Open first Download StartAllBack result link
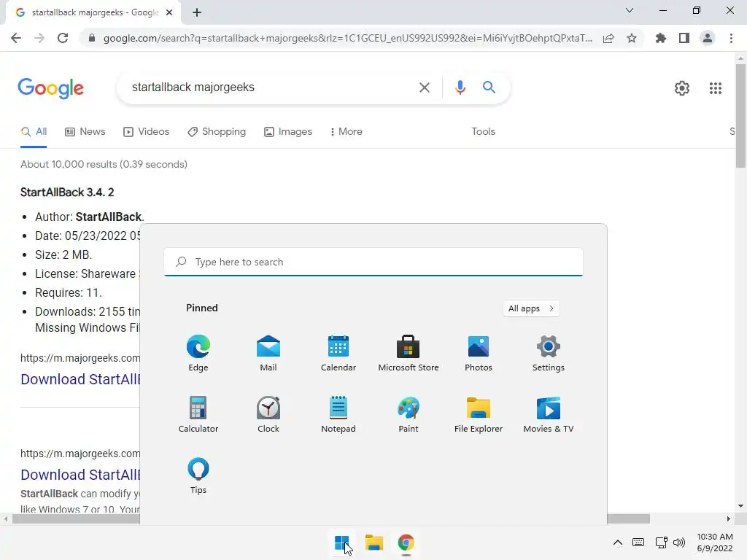The width and height of the screenshot is (747, 560). [80, 379]
